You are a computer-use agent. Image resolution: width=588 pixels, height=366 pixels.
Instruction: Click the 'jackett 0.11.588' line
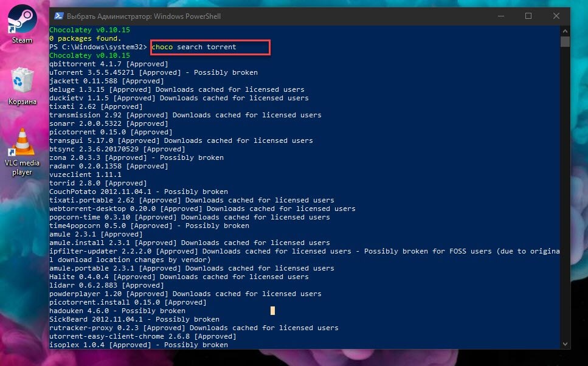(106, 81)
